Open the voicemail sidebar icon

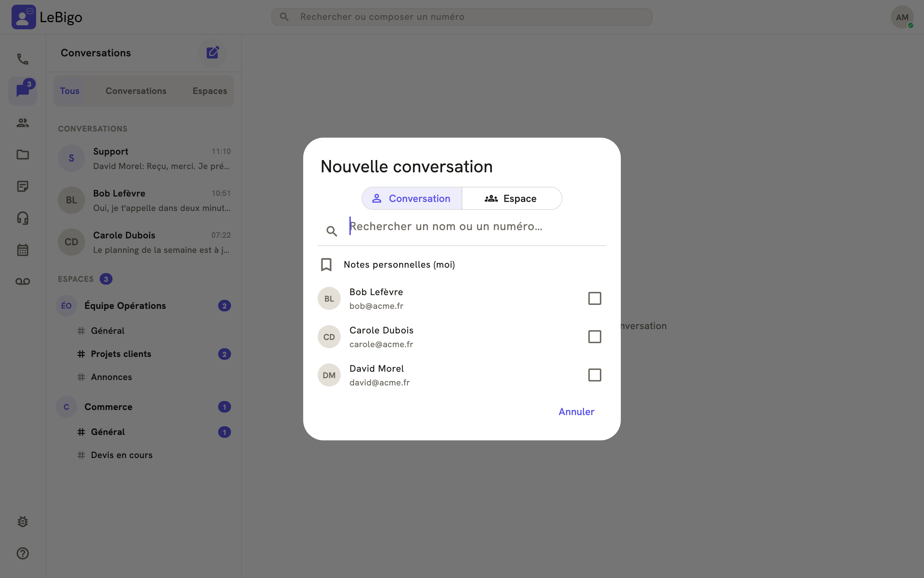(22, 281)
